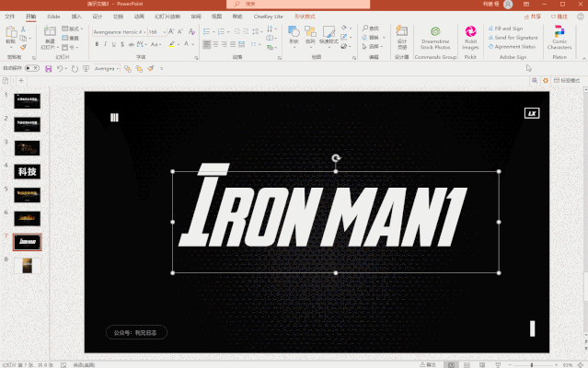
Task: Toggle the AutoSave switch
Action: click(x=31, y=68)
